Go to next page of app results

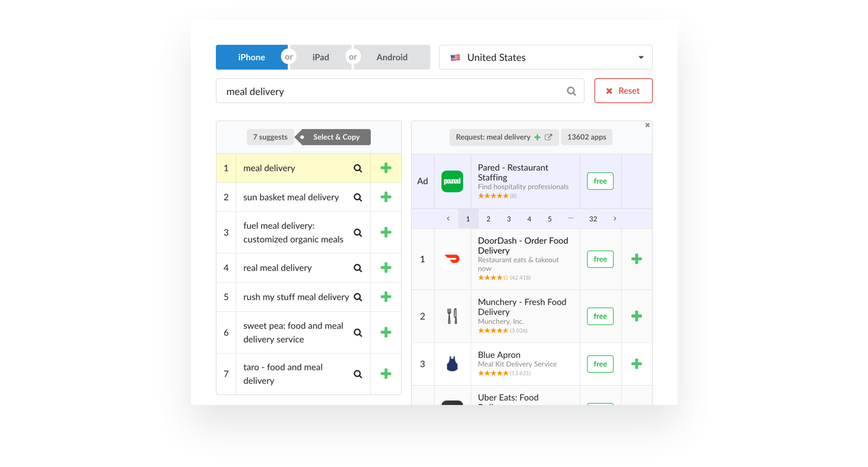tap(615, 219)
